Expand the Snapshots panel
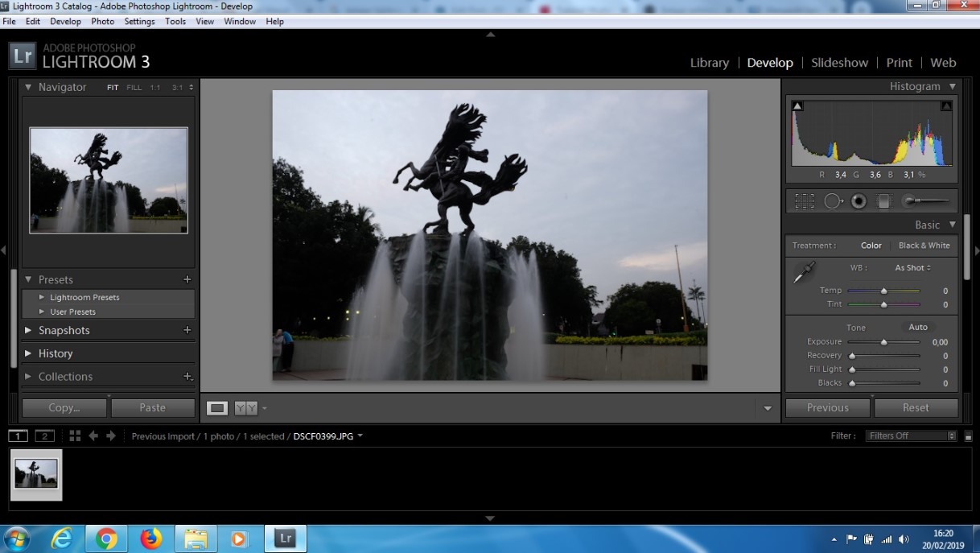 [64, 330]
